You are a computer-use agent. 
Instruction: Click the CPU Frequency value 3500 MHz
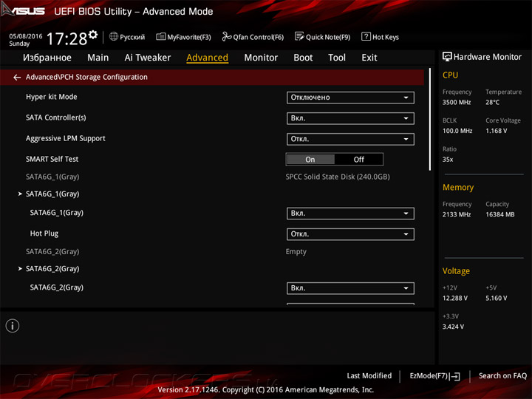click(457, 102)
